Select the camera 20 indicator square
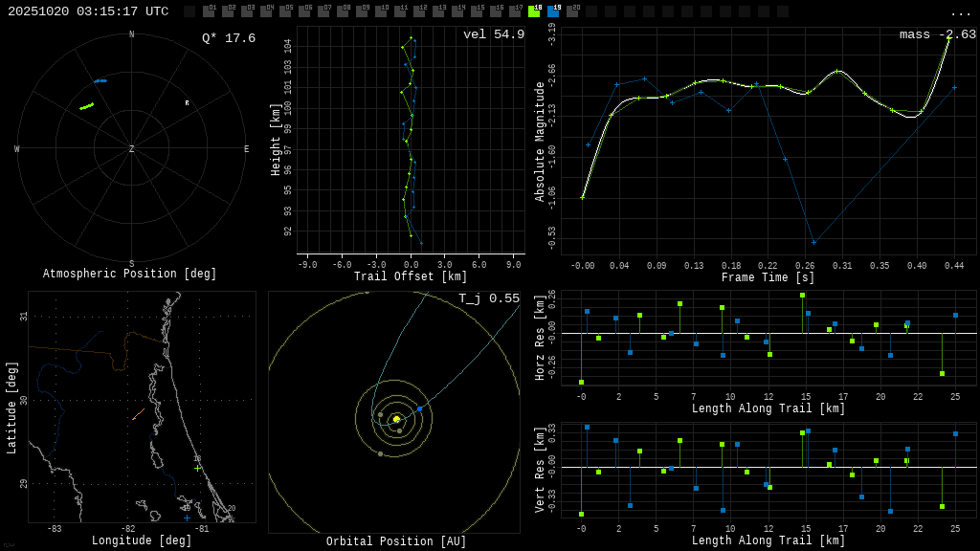 (572, 11)
